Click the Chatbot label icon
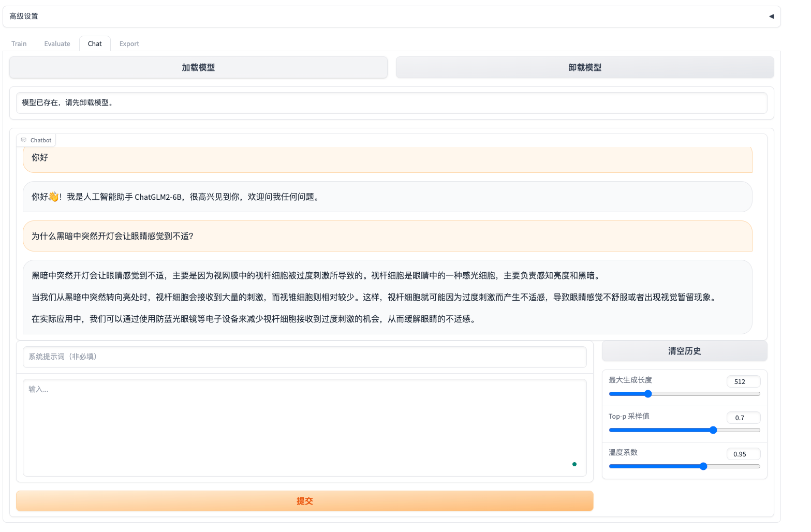The height and width of the screenshot is (532, 811). tap(24, 140)
